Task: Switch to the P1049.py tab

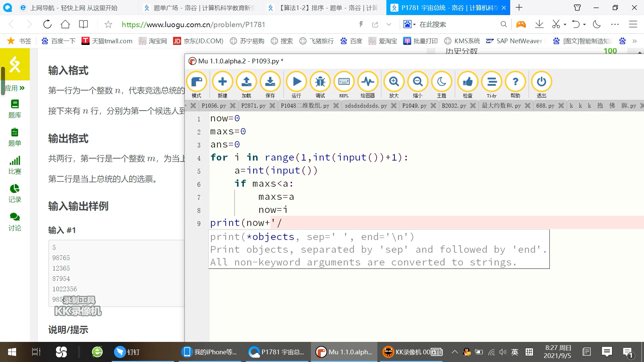Action: pos(414,106)
